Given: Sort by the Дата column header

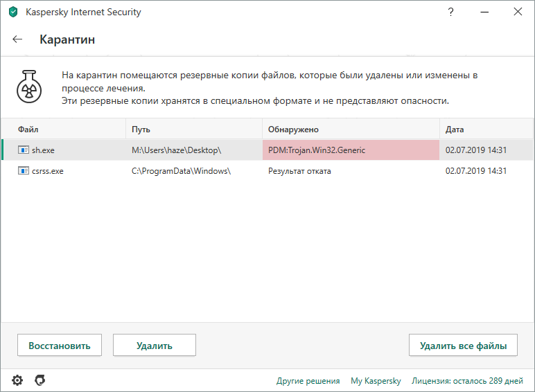Looking at the screenshot, I should pyautogui.click(x=455, y=130).
